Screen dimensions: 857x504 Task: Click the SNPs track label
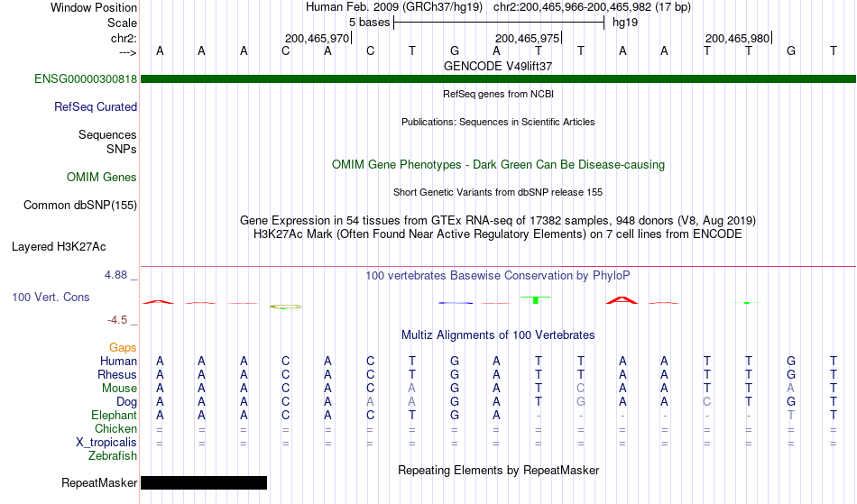(122, 149)
